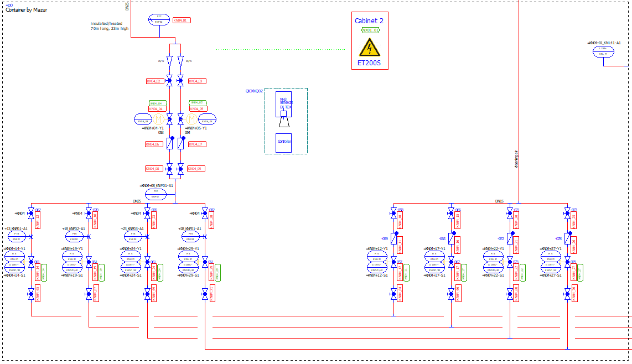Select the check valve next to KN04_07
Screen dimensions: 632x364
pyautogui.click(x=180, y=144)
